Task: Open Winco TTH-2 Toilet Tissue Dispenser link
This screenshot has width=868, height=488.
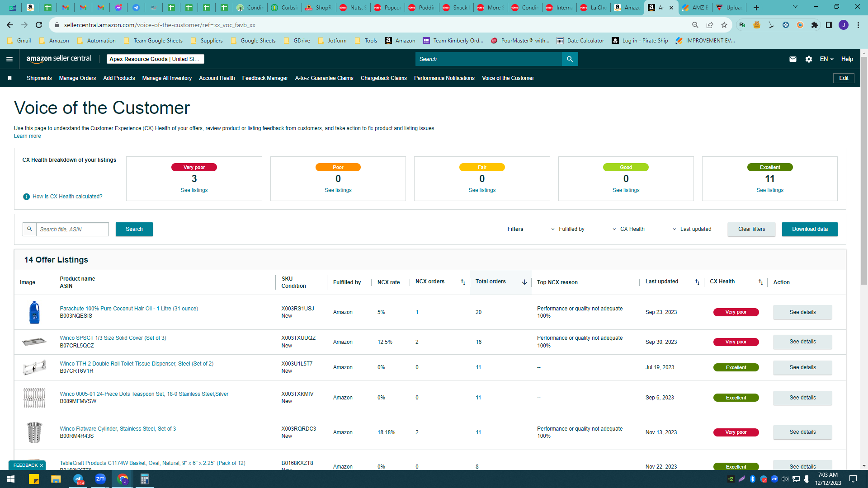Action: click(x=137, y=364)
